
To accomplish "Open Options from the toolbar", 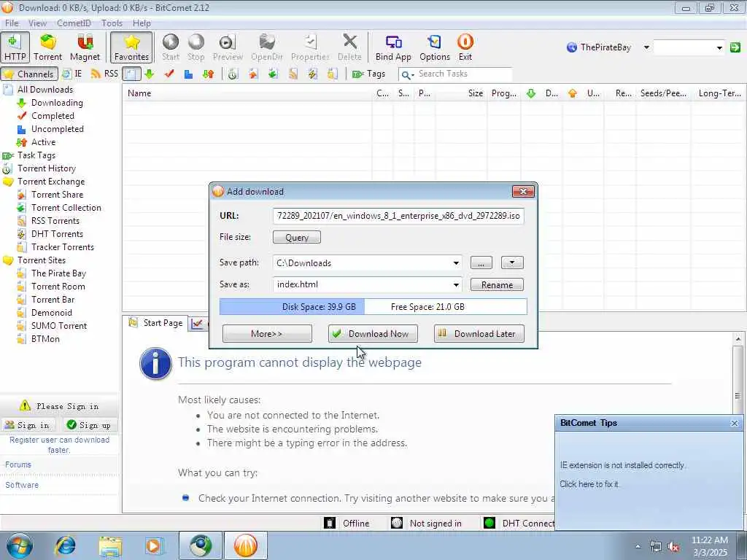I will 435,47.
